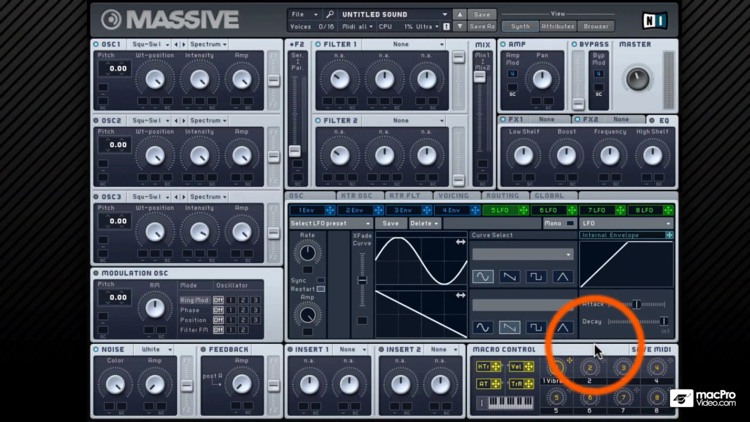Click the Attack slider handle
The width and height of the screenshot is (750, 422).
pyautogui.click(x=636, y=304)
